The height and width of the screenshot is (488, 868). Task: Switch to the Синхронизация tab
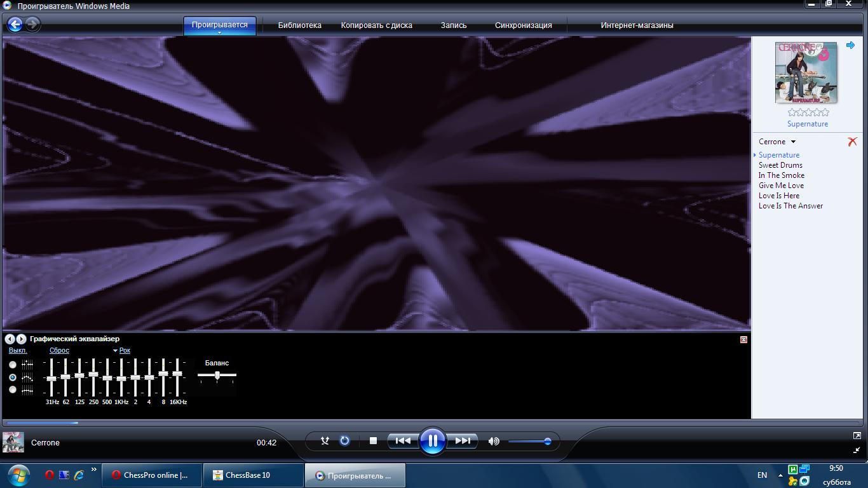tap(523, 25)
